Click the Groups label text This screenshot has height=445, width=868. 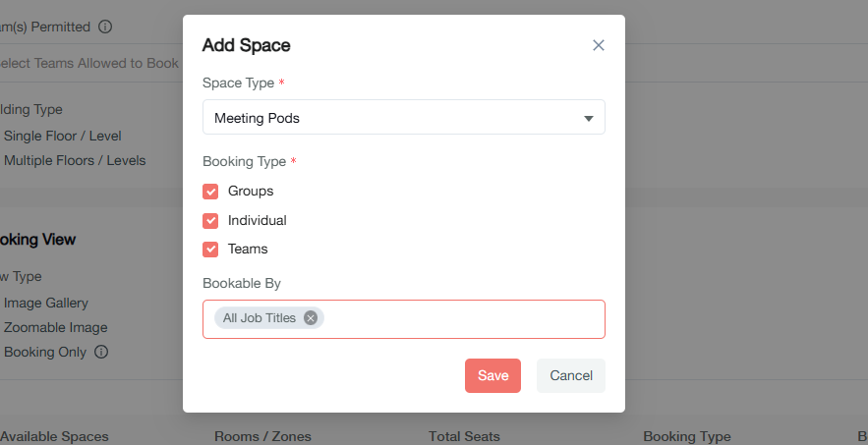pos(251,192)
